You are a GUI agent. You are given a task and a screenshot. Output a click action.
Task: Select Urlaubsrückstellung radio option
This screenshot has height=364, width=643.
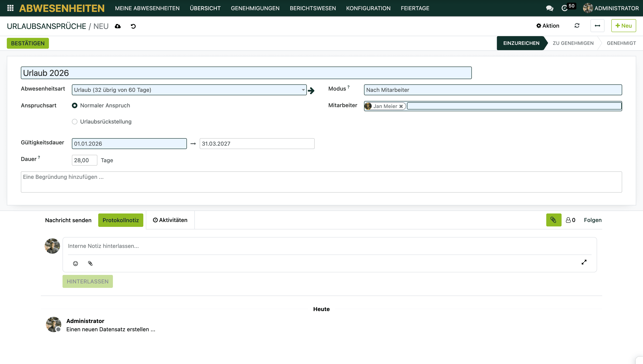click(74, 121)
